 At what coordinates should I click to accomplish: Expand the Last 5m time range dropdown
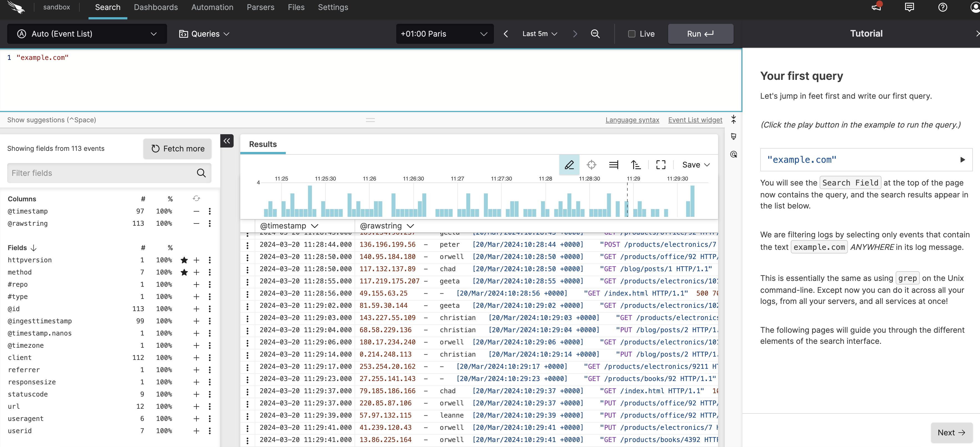(539, 34)
